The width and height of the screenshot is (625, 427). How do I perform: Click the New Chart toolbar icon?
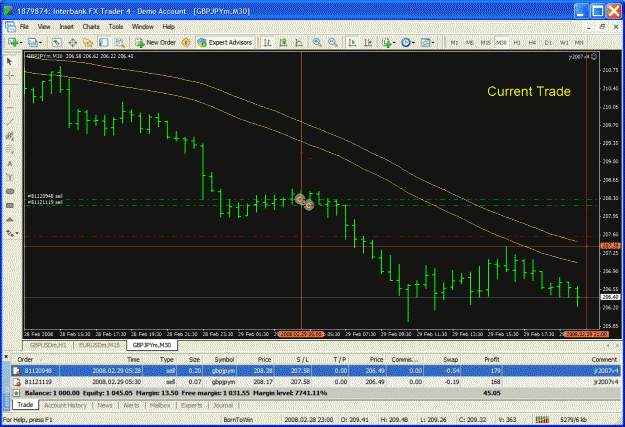[12, 42]
